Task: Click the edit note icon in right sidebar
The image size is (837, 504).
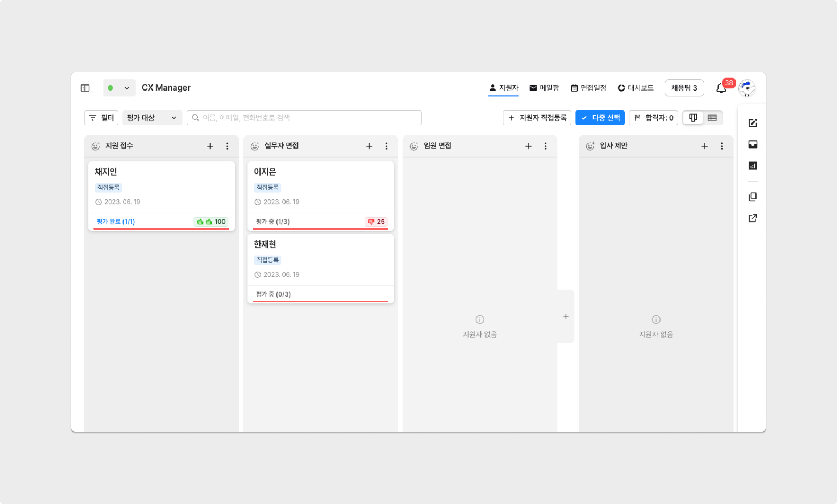Action: click(753, 123)
